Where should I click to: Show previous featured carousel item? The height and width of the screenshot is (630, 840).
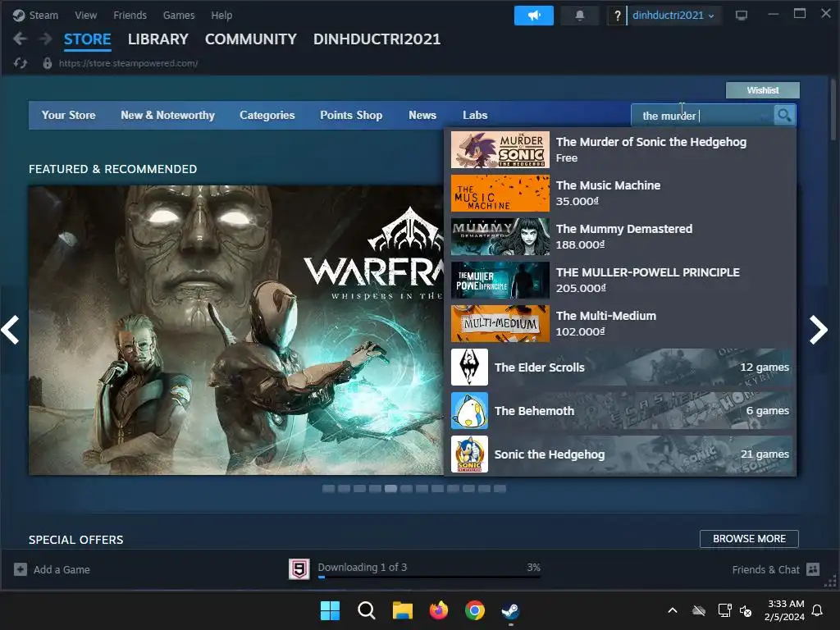pyautogui.click(x=11, y=330)
